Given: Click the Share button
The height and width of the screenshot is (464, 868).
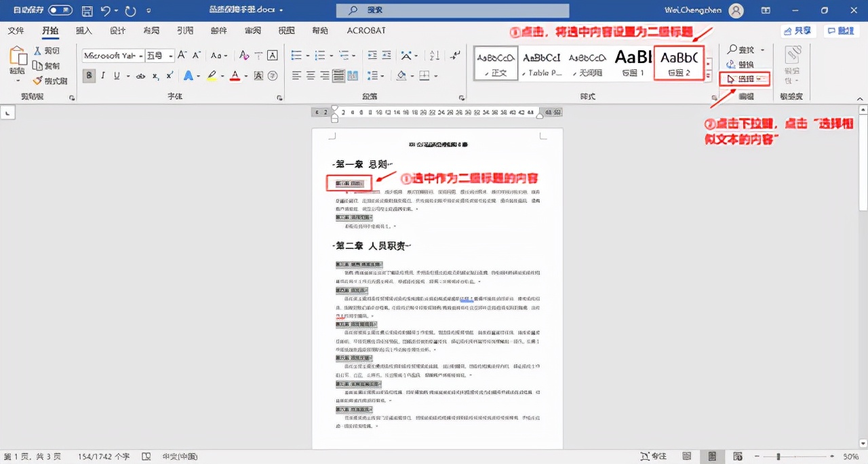Looking at the screenshot, I should coord(797,31).
